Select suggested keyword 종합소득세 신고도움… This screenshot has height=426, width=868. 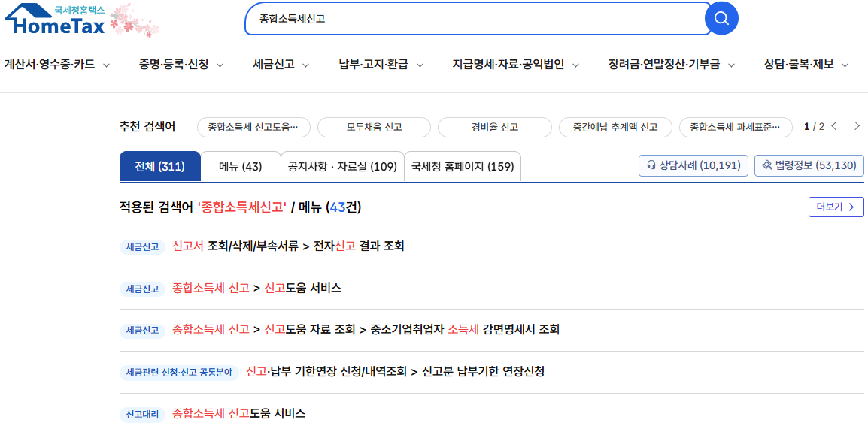pos(253,127)
